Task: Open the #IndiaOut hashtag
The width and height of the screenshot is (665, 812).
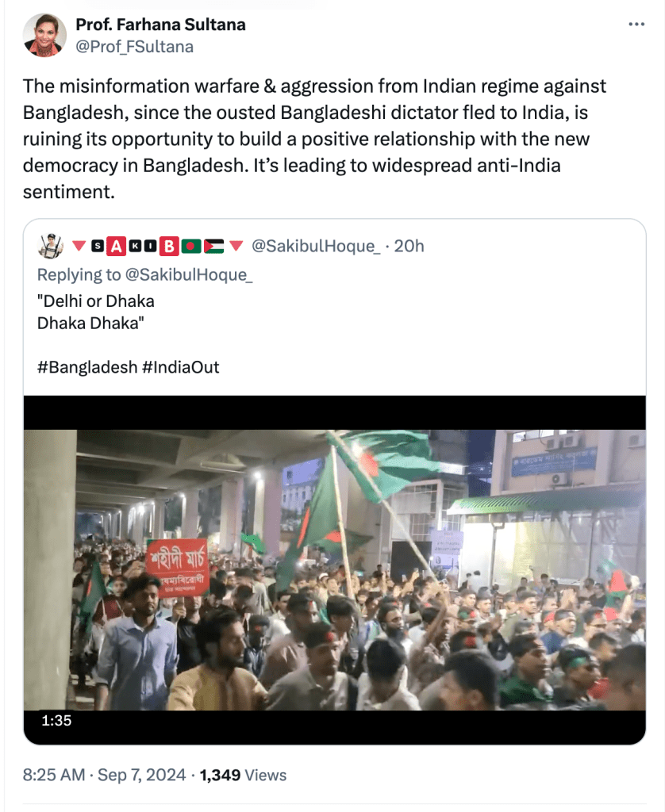Action: 180,367
